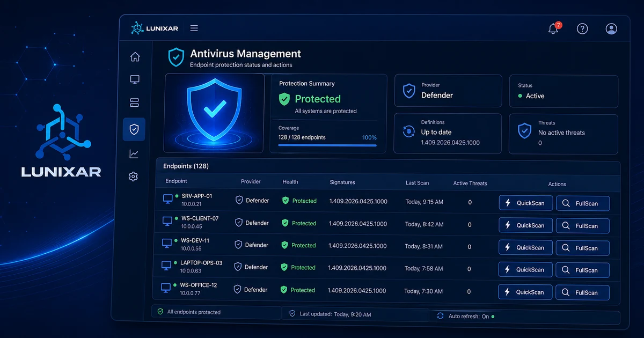Sort by the Active Threats column header
This screenshot has width=644, height=338.
point(470,183)
